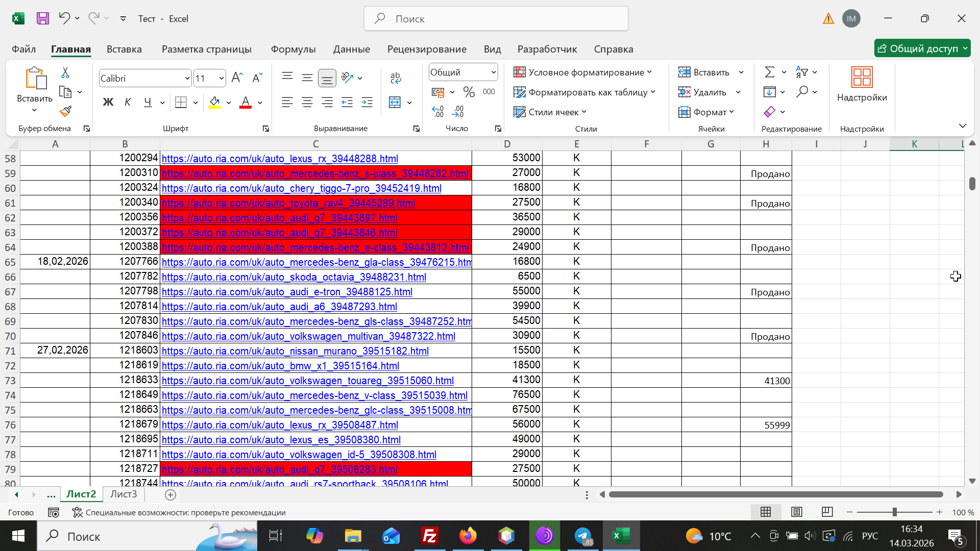Click the Increase Indent icon
This screenshot has width=980, height=551.
[367, 102]
